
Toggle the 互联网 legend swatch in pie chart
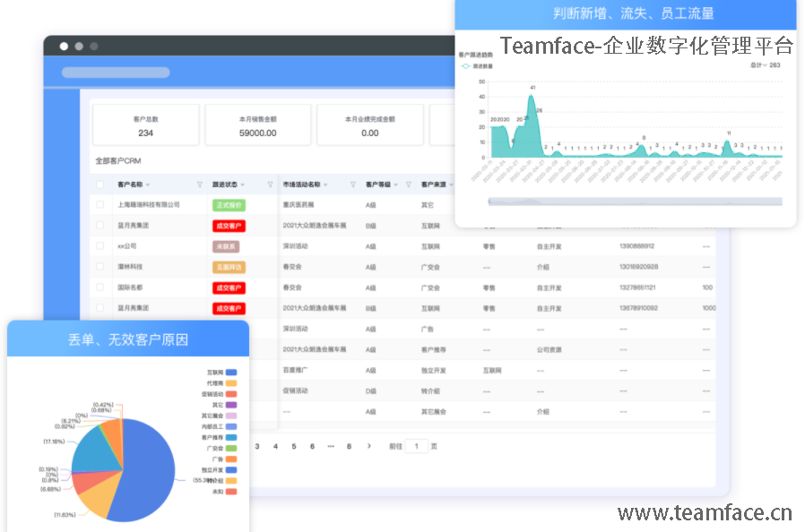pyautogui.click(x=231, y=373)
